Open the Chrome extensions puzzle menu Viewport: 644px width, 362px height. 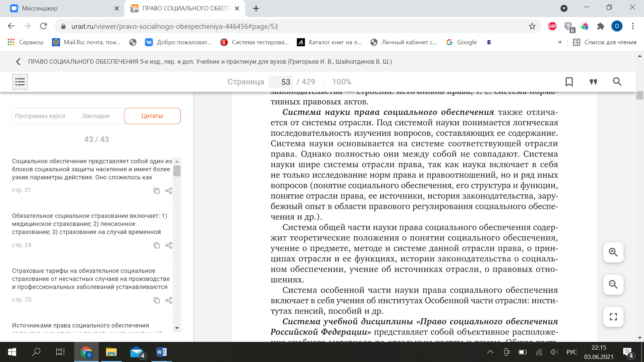[x=601, y=26]
